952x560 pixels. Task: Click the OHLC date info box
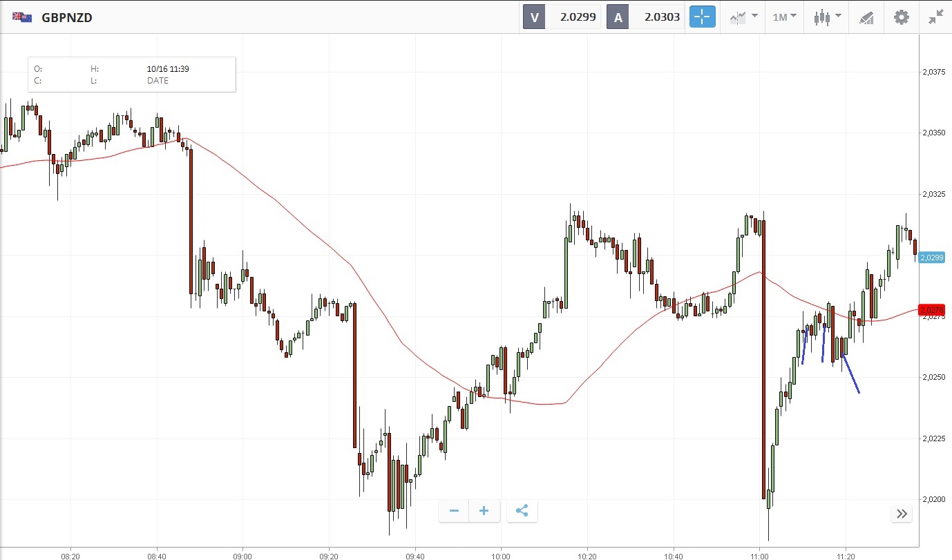point(132,75)
